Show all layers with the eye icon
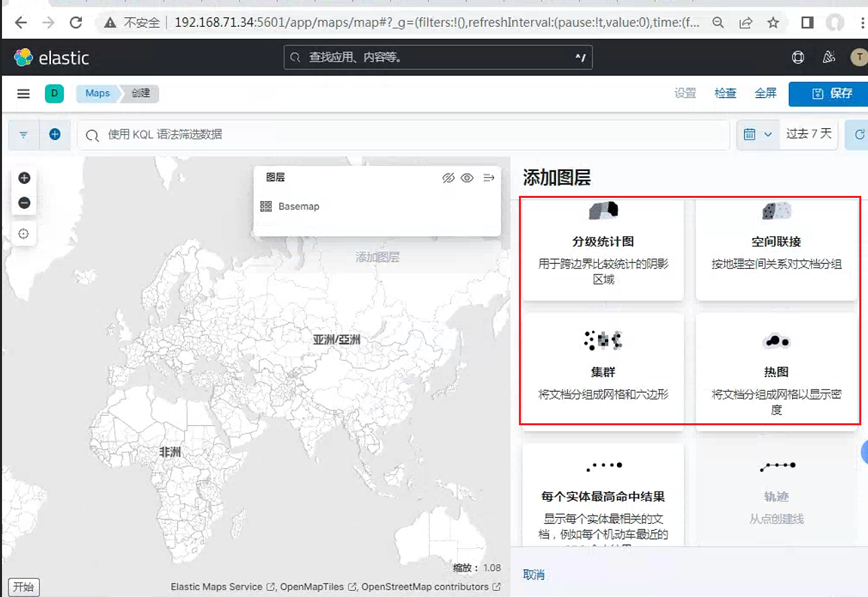The width and height of the screenshot is (868, 597). coord(467,178)
